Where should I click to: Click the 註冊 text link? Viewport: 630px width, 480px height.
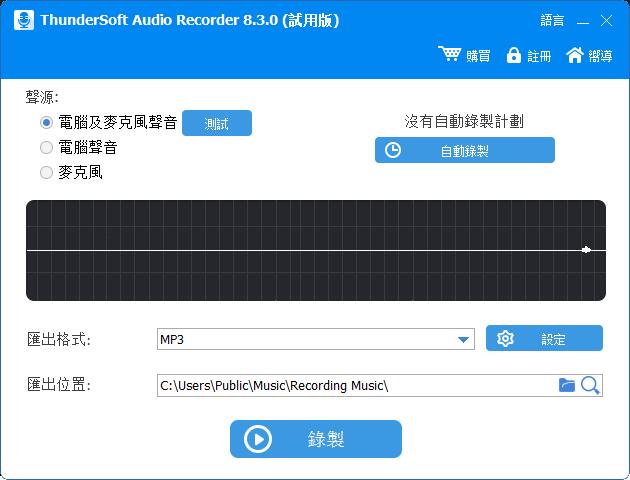pyautogui.click(x=539, y=56)
